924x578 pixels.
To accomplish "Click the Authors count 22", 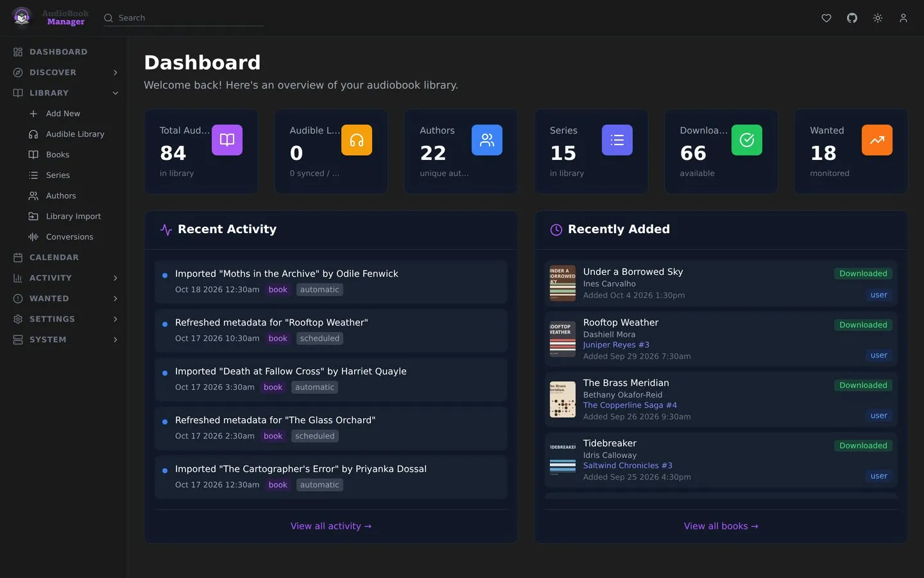I will click(x=433, y=153).
